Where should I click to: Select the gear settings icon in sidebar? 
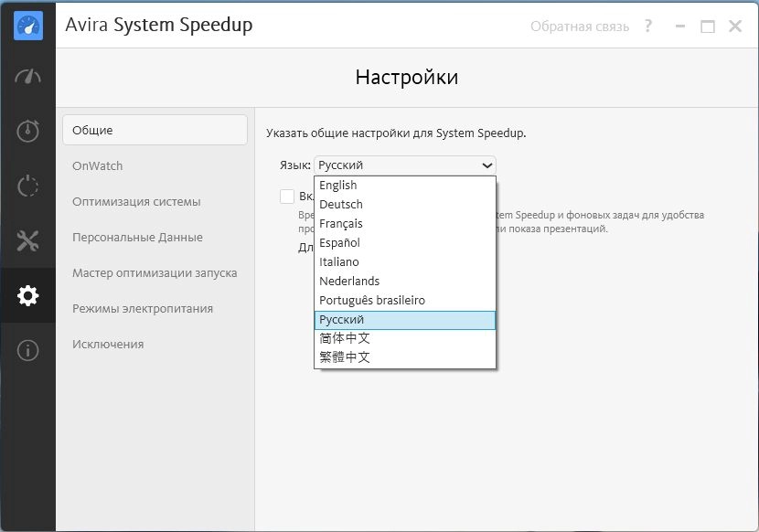(x=28, y=295)
